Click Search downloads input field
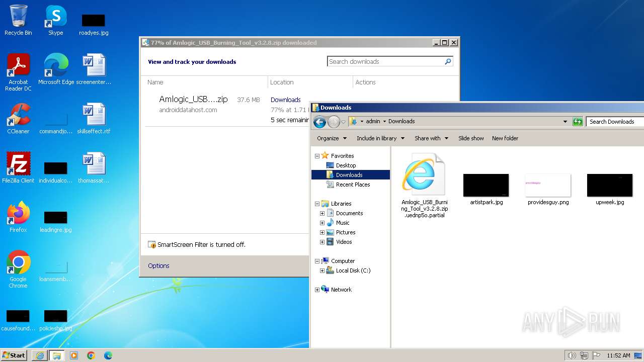 click(385, 61)
